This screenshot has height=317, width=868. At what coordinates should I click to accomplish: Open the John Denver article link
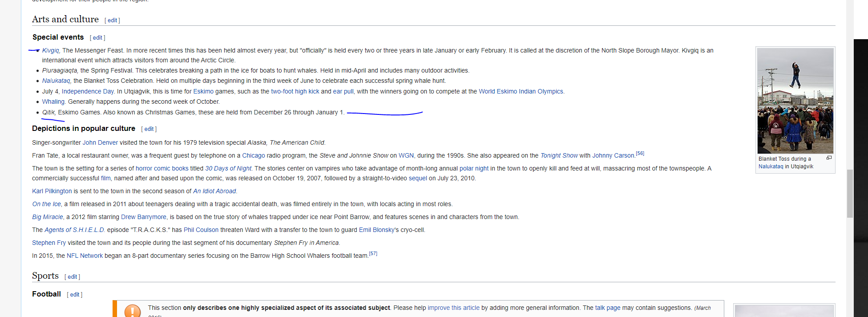pyautogui.click(x=100, y=142)
